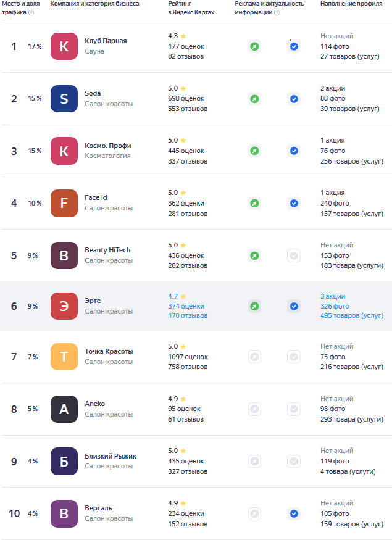This screenshot has width=392, height=540.
Task: Click the «Рейтинг в Яндекс Картах» column header
Action: click(191, 8)
